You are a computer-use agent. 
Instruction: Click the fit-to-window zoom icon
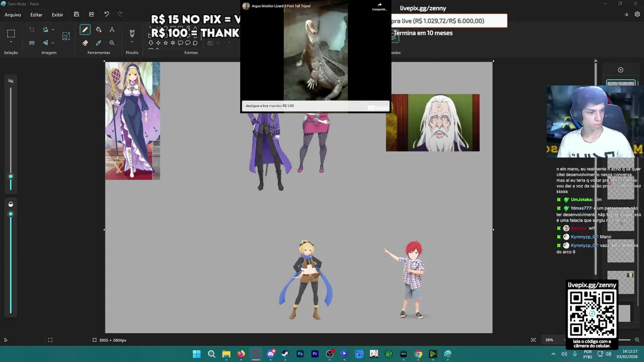pyautogui.click(x=533, y=340)
